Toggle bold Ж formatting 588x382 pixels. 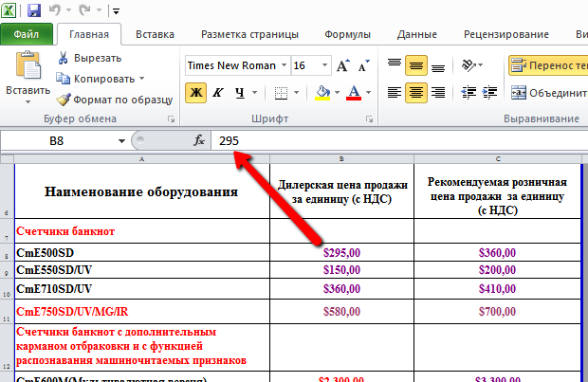point(195,93)
